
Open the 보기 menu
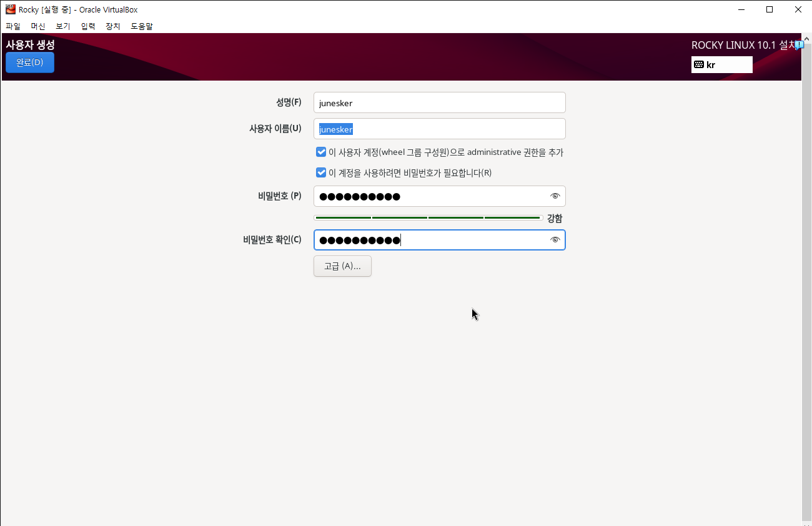pos(63,26)
